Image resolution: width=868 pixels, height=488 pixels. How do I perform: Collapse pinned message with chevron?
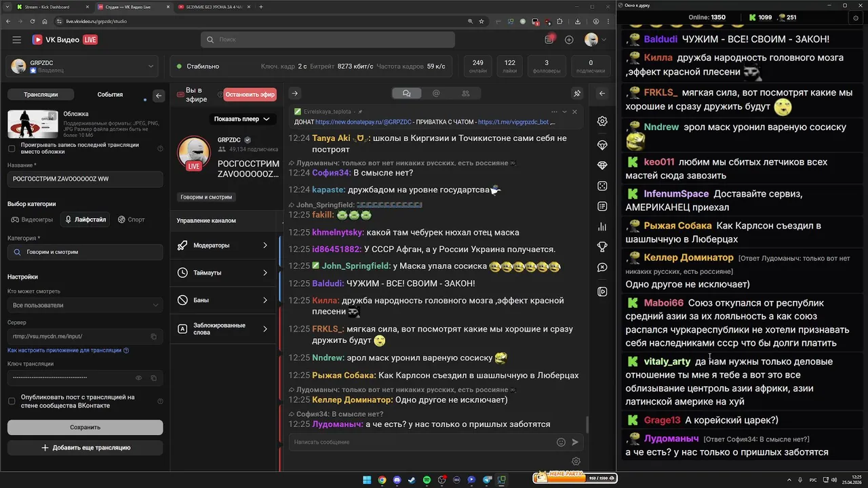564,112
